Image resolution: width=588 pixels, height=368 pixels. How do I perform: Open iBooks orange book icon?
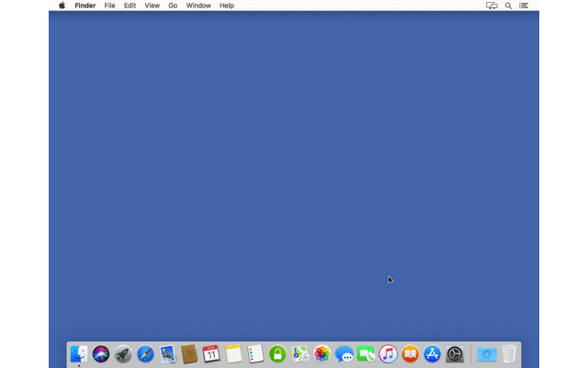tap(411, 353)
